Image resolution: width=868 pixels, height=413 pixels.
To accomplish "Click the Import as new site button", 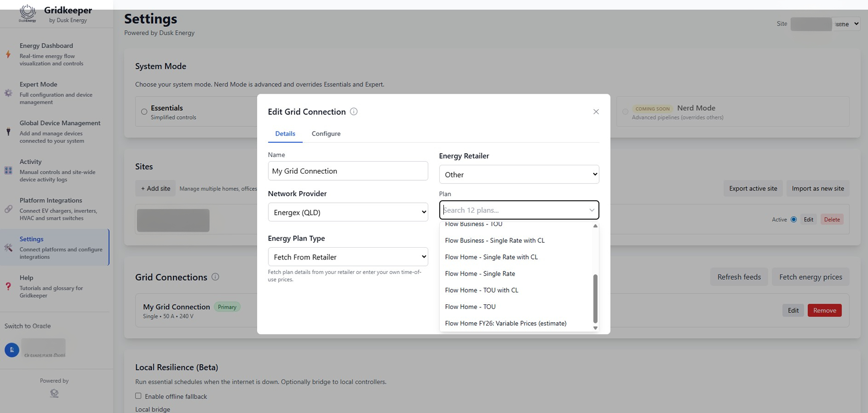I will [818, 188].
